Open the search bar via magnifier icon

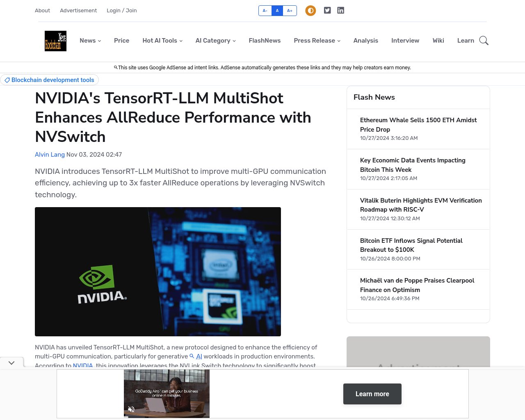[x=484, y=41]
